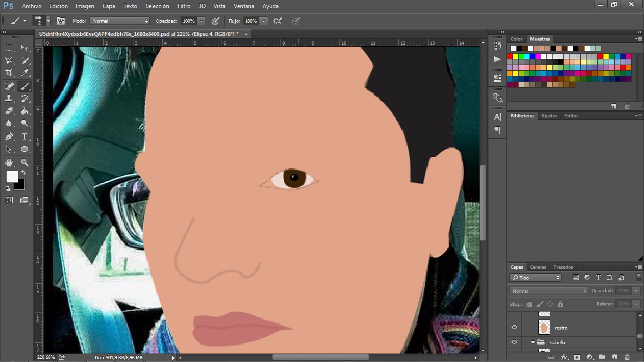Open the Modo blend mode dropdown
Image resolution: width=644 pixels, height=362 pixels.
pos(120,21)
